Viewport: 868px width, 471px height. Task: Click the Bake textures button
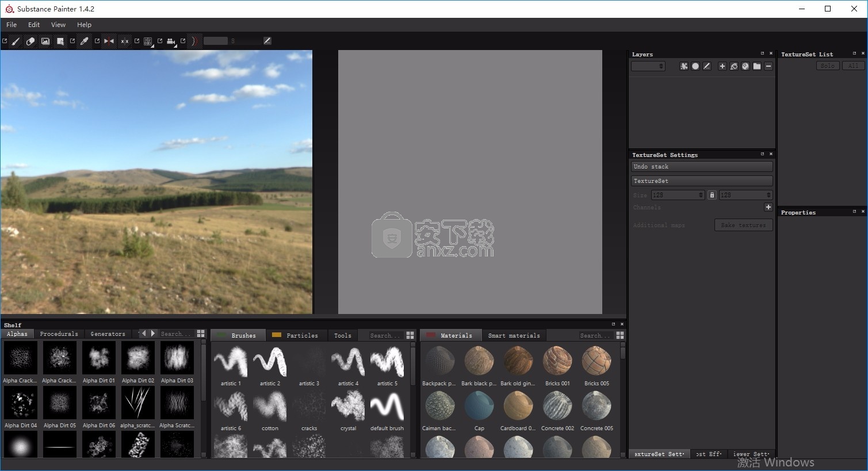743,225
